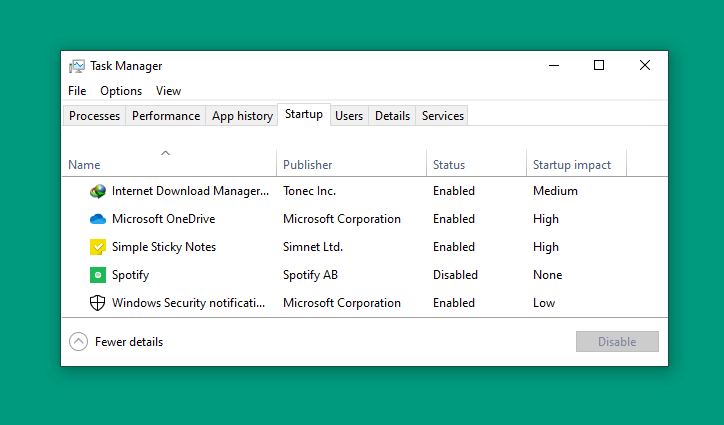Select the Spotify entry name
The height and width of the screenshot is (425, 724).
[x=131, y=275]
